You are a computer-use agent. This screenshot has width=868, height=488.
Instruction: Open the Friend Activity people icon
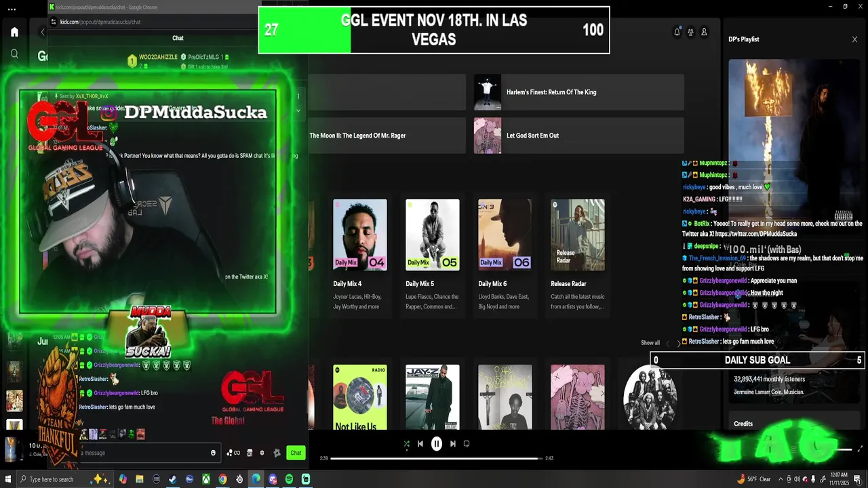coord(690,32)
